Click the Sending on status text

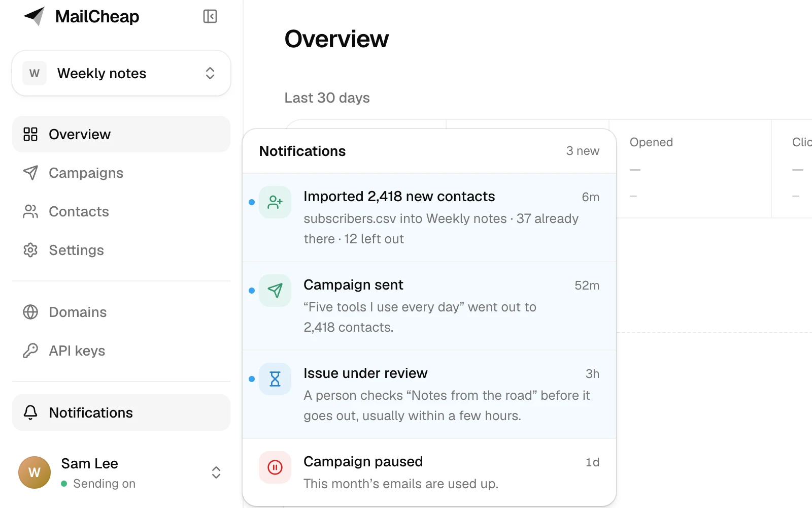(104, 484)
